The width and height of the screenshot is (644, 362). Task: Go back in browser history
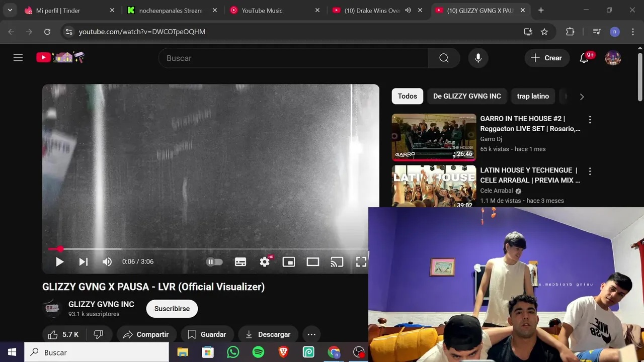tap(11, 32)
